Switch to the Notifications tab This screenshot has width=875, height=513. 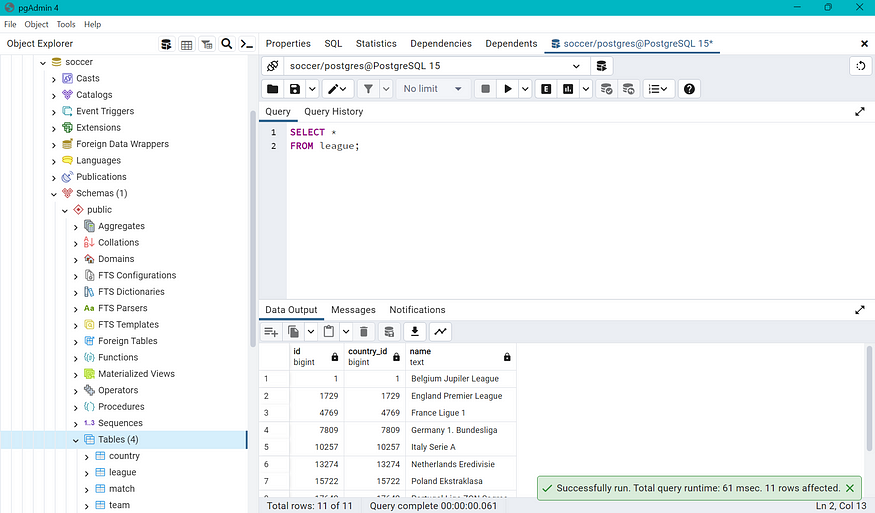click(417, 310)
